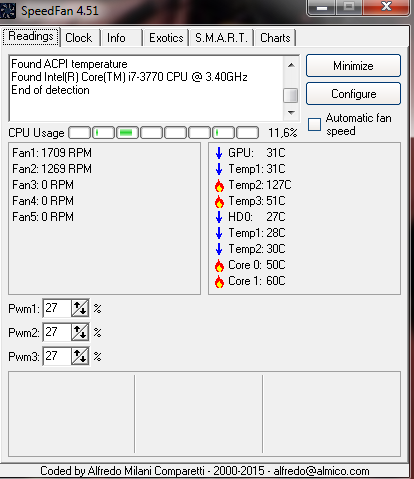Viewport: 414px width, 479px height.
Task: Click the seventh CPU usage bar
Action: [223, 133]
